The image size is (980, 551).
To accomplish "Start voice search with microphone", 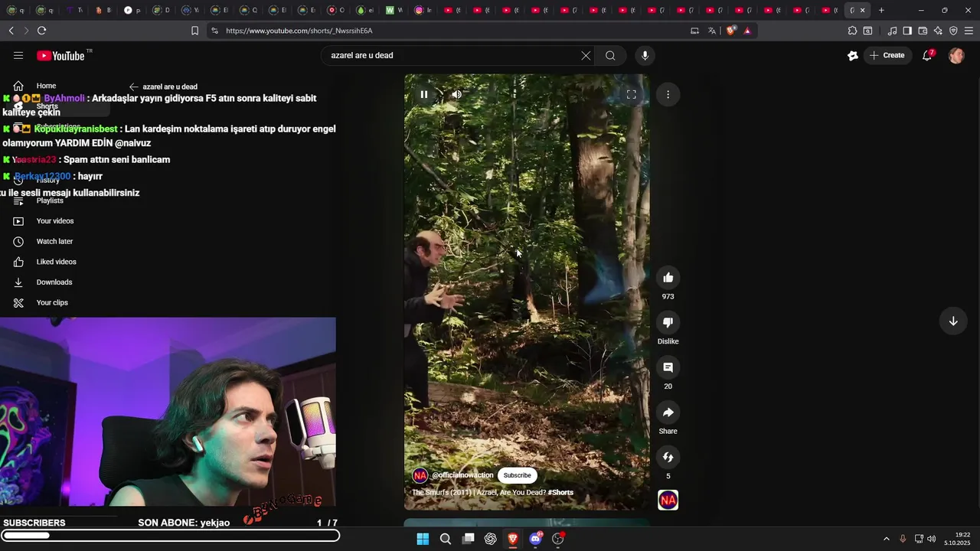I will point(645,55).
